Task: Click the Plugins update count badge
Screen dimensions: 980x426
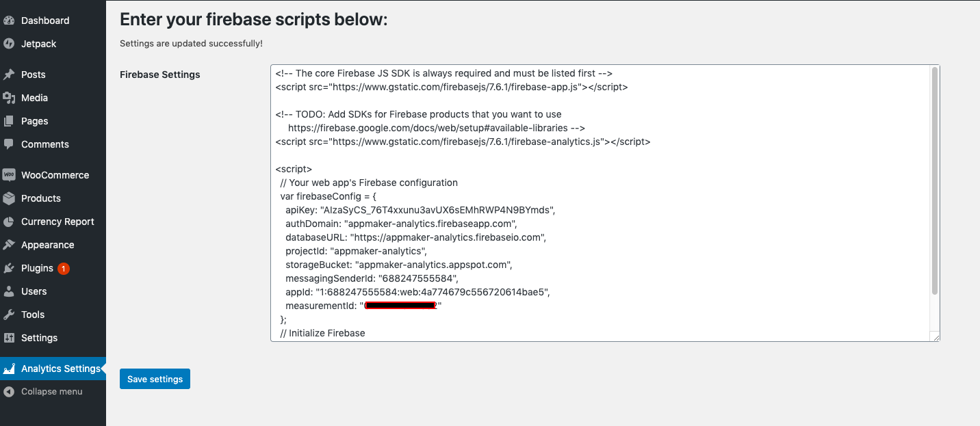Action: point(64,269)
